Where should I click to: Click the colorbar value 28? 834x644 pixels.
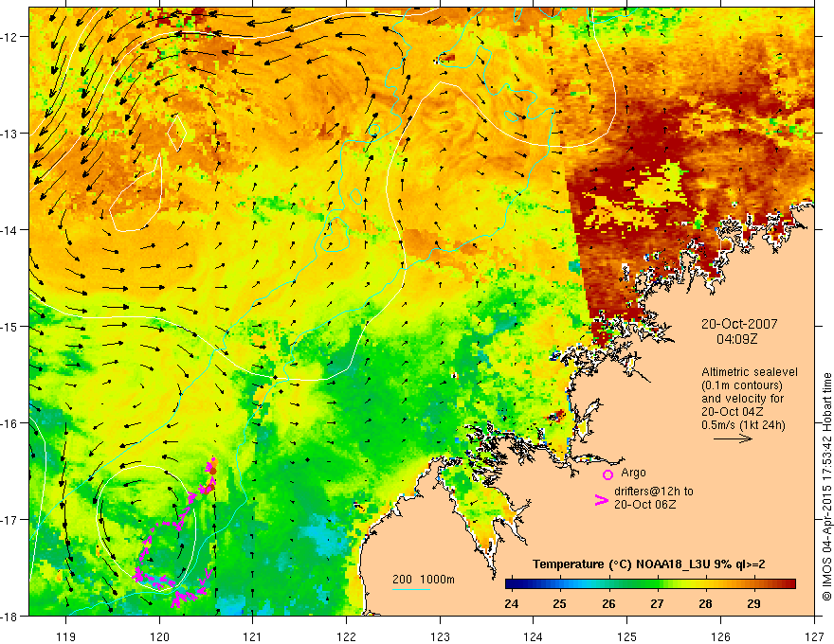point(705,604)
